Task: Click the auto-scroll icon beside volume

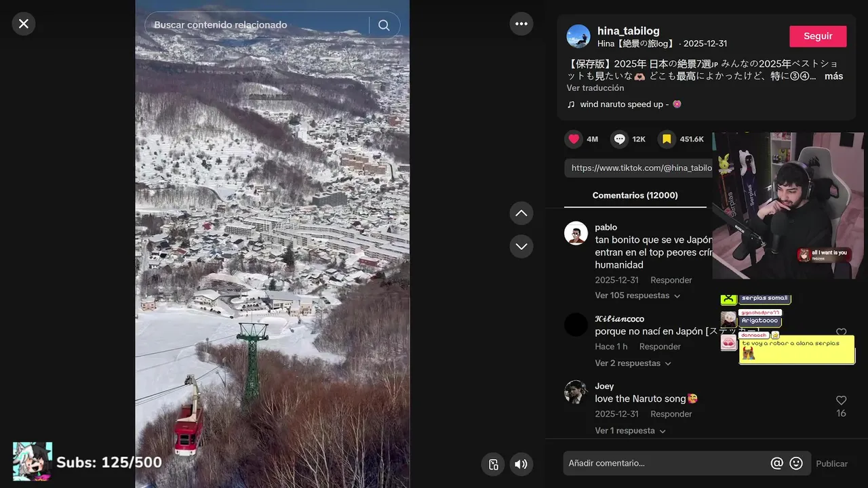Action: [x=493, y=464]
